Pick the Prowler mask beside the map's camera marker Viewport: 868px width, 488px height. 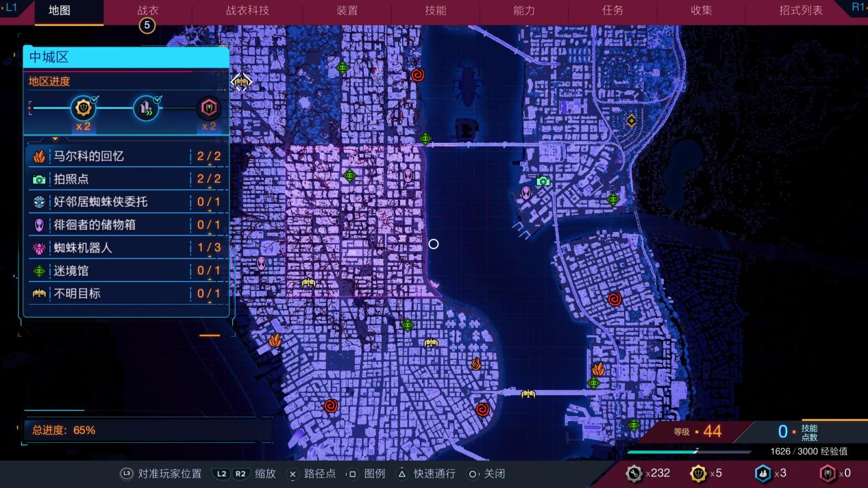pyautogui.click(x=526, y=192)
